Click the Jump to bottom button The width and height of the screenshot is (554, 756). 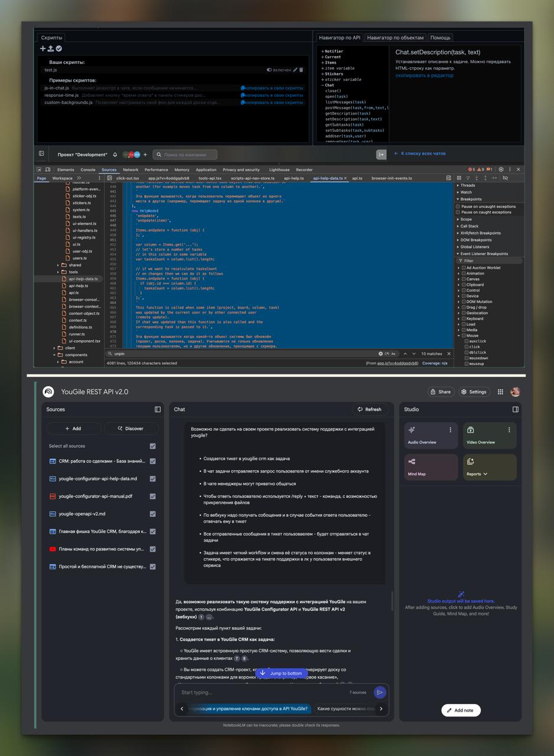click(282, 673)
